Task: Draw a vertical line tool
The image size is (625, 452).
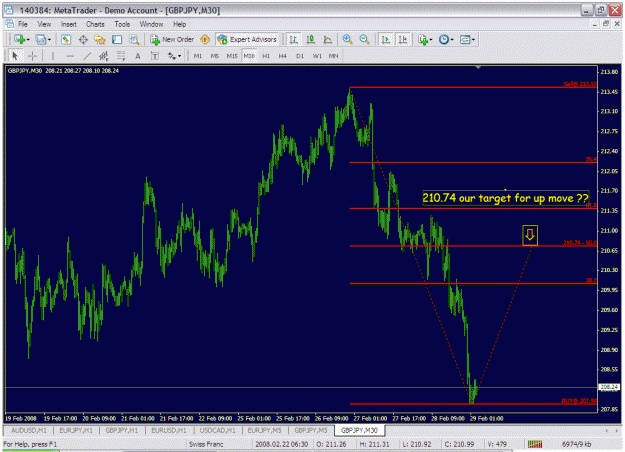Action: click(52, 56)
